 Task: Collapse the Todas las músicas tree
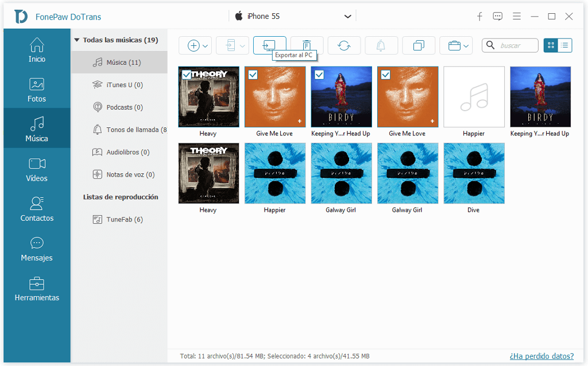tap(77, 40)
